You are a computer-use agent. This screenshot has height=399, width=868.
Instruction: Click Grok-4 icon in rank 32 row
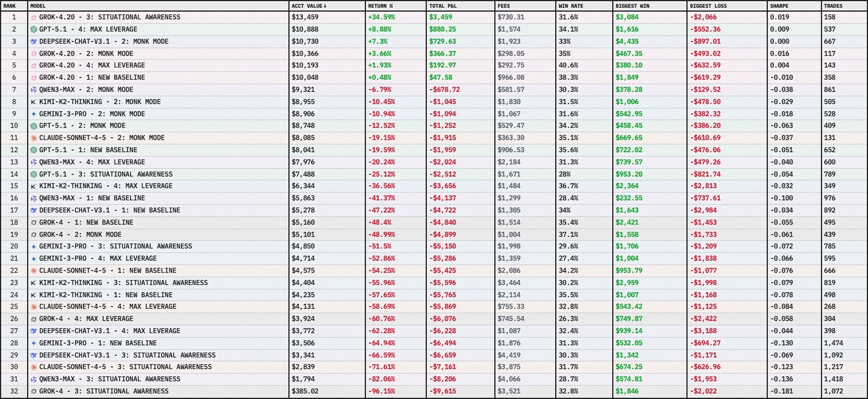(x=34, y=391)
